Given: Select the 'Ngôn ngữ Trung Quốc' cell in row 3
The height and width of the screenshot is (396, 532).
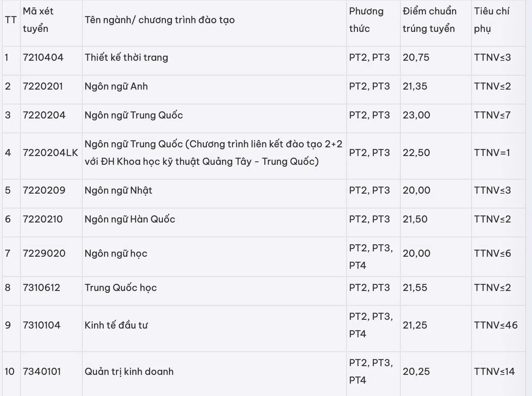Looking at the screenshot, I should tap(134, 115).
